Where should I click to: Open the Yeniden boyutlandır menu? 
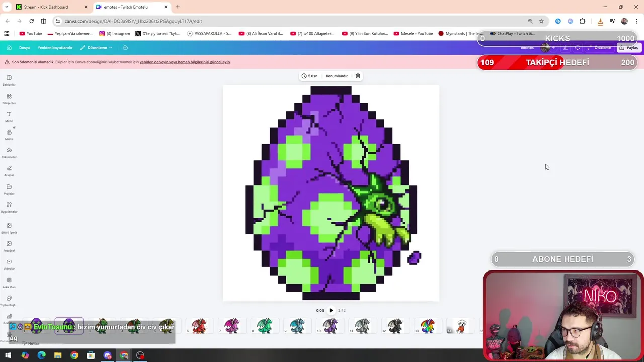(55, 48)
